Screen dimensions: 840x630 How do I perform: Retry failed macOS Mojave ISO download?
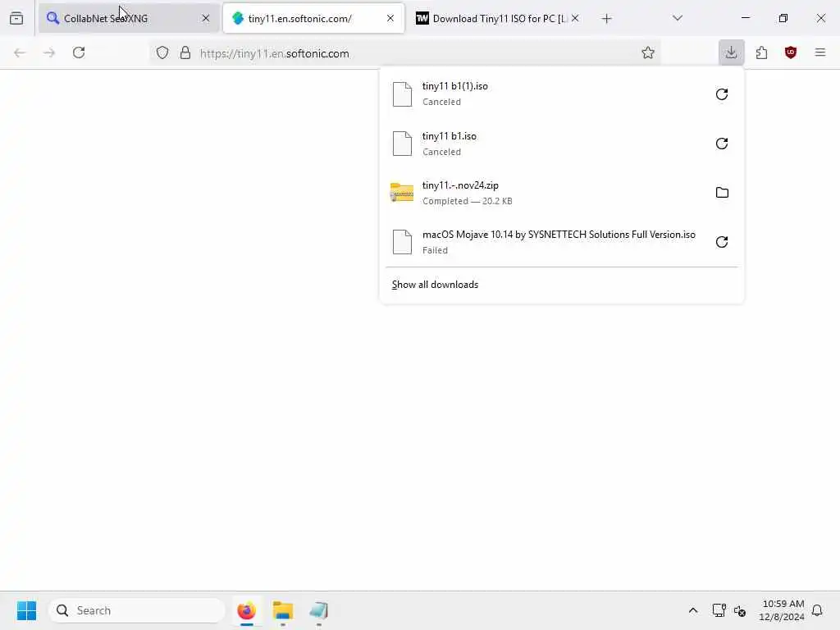tap(722, 242)
